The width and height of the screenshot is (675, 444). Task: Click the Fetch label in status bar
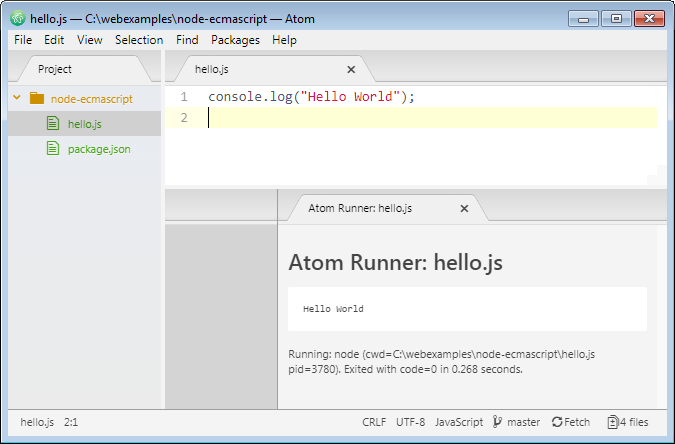tap(577, 422)
